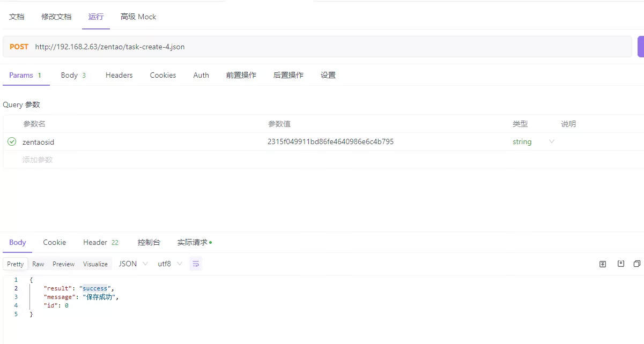Open the 修改文档 tab
Image resolution: width=644 pixels, height=344 pixels.
pyautogui.click(x=56, y=17)
